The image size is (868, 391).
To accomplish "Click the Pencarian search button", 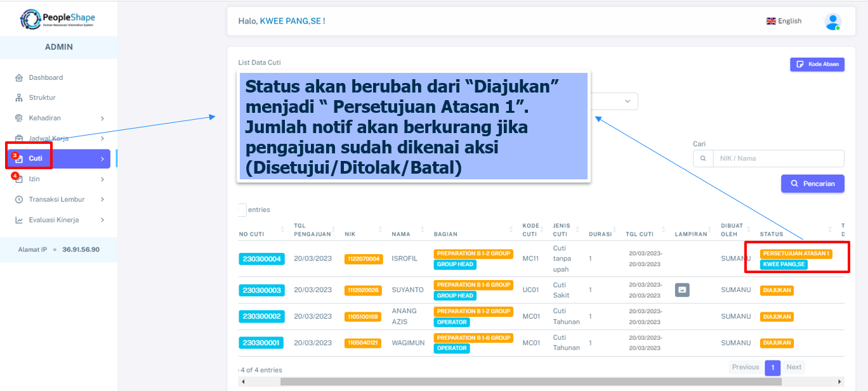I will pos(812,184).
